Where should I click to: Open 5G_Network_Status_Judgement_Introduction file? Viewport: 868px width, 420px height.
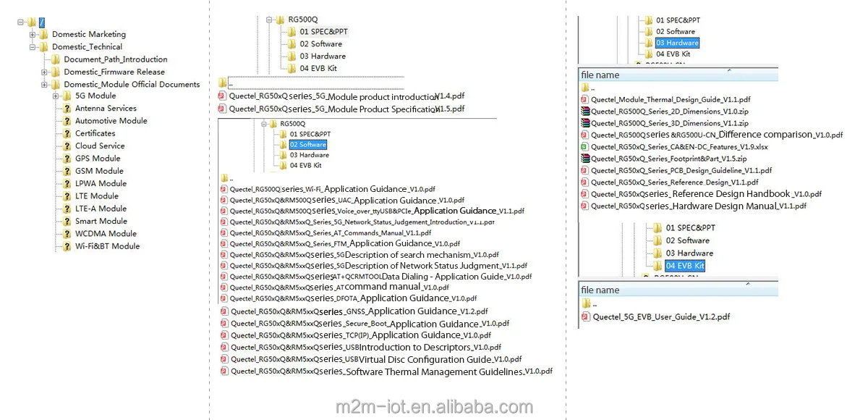coord(362,222)
